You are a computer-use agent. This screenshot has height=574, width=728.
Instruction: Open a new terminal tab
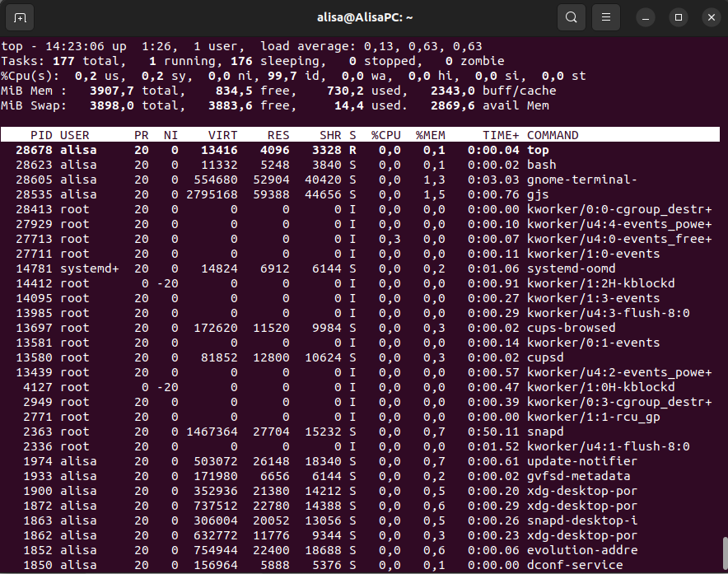click(x=20, y=17)
